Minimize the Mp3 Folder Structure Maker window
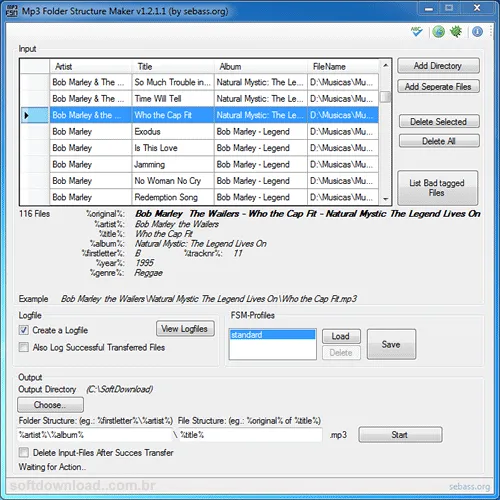Image resolution: width=500 pixels, height=500 pixels. click(x=429, y=8)
